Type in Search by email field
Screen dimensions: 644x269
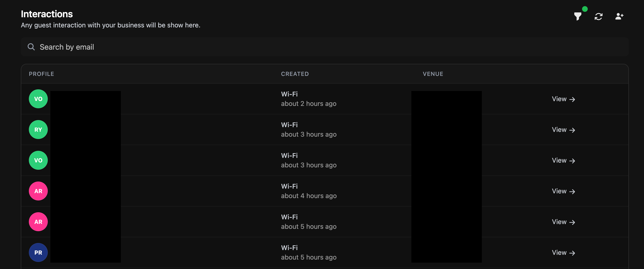point(325,47)
